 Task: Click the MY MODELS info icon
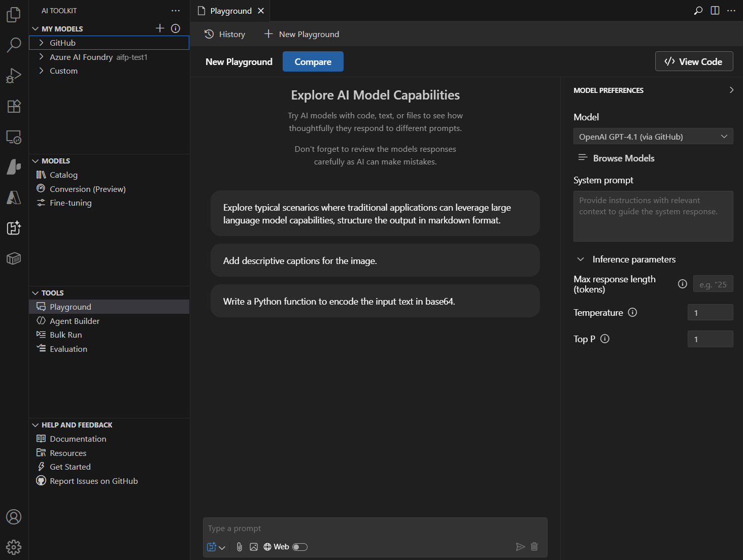coord(175,28)
